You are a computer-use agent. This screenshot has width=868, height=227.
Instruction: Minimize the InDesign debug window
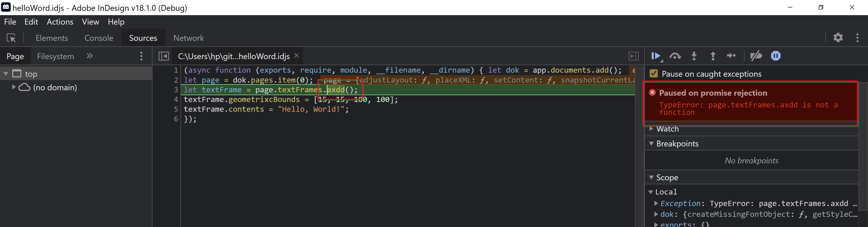[790, 7]
